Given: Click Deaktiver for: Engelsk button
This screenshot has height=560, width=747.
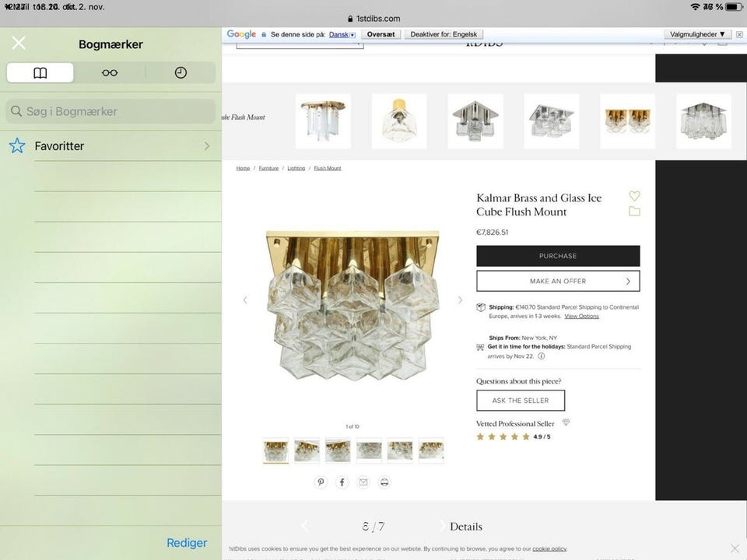Looking at the screenshot, I should pyautogui.click(x=444, y=34).
